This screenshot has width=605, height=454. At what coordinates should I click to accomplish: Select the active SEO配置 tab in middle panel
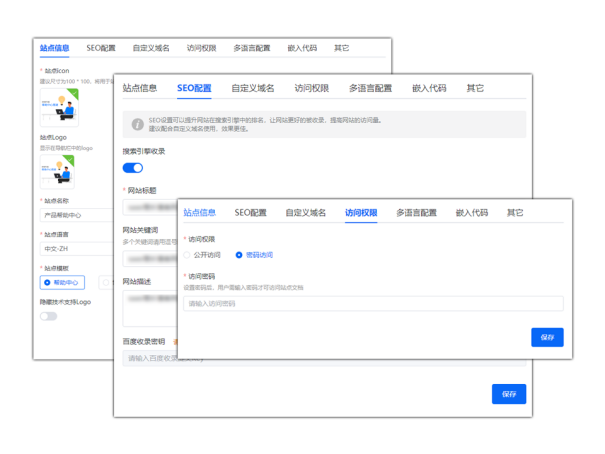(194, 88)
